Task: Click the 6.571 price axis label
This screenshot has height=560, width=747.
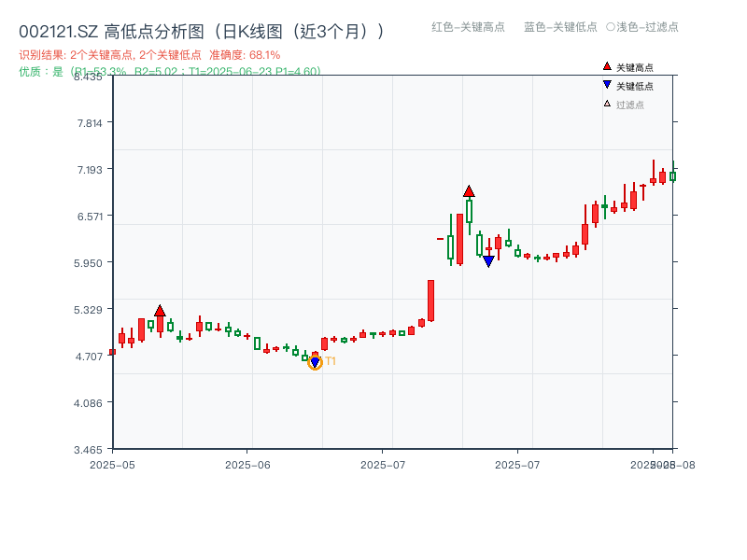Action: (90, 217)
